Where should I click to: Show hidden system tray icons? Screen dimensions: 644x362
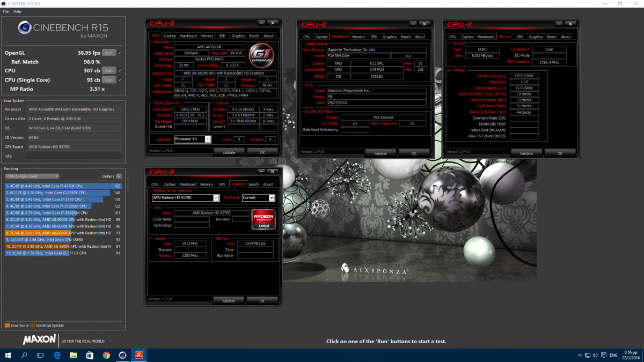[x=579, y=355]
